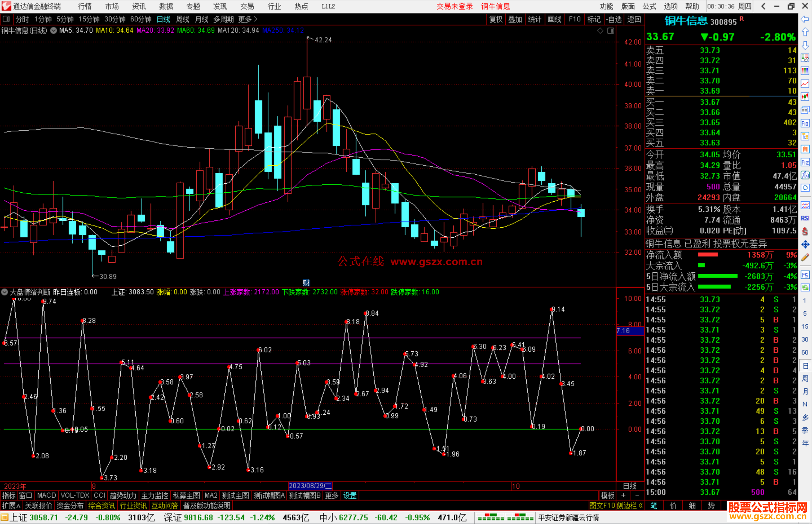Screen dimensions: 812x524
Task: Click 叠加 overlay button
Action: [515, 19]
